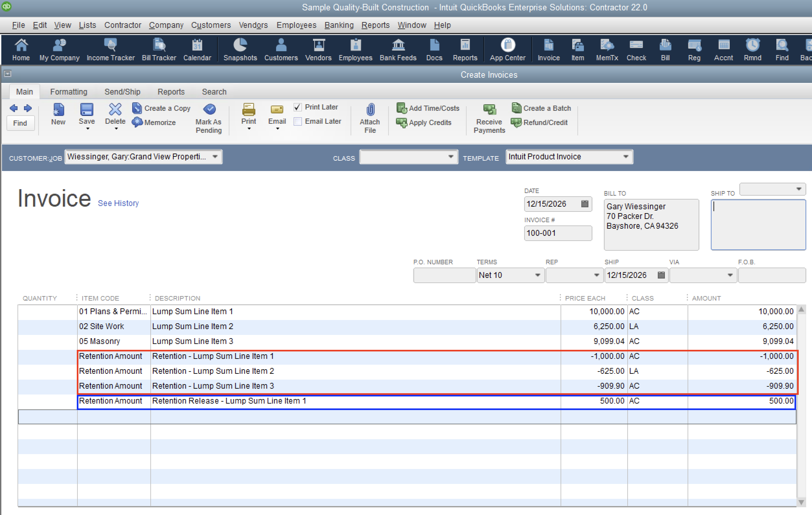Viewport: 812px width, 515px height.
Task: Click the Delete X icon
Action: coord(115,114)
